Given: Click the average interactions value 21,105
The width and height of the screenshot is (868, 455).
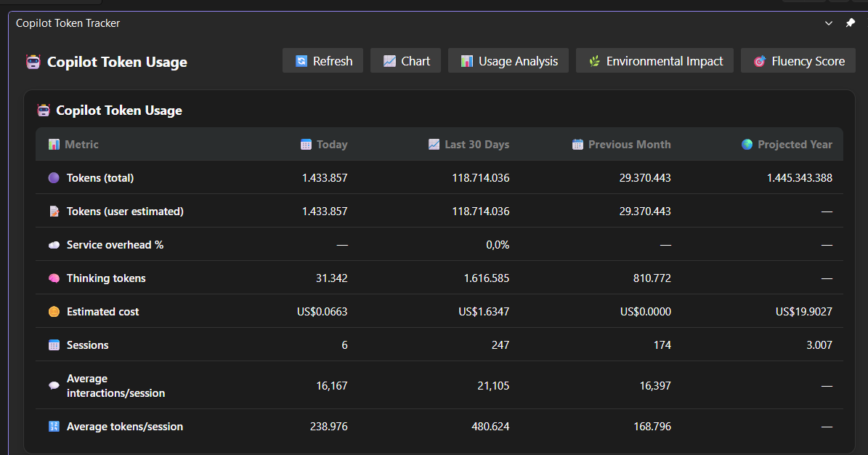Looking at the screenshot, I should click(493, 386).
